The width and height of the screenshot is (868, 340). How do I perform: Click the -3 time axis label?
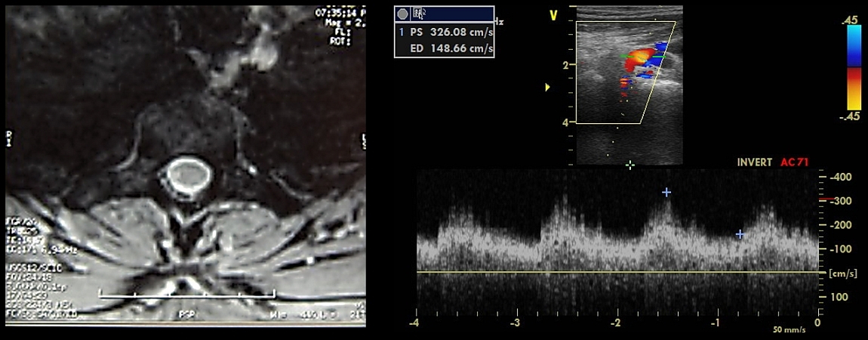pyautogui.click(x=516, y=323)
